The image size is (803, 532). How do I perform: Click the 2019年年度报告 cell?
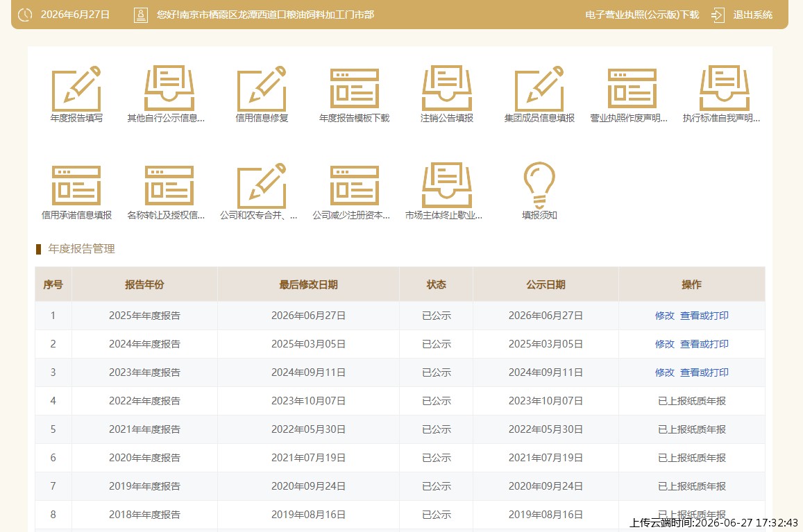(144, 486)
